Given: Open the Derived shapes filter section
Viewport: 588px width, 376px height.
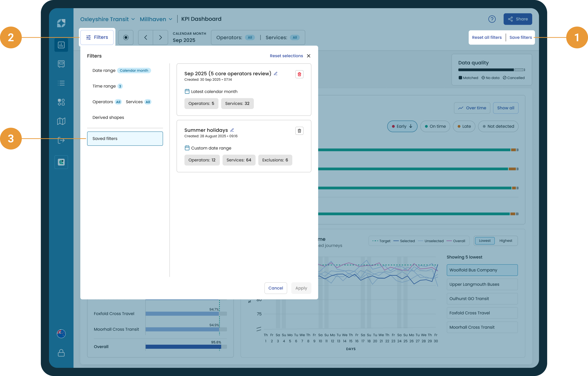Looking at the screenshot, I should (x=108, y=117).
